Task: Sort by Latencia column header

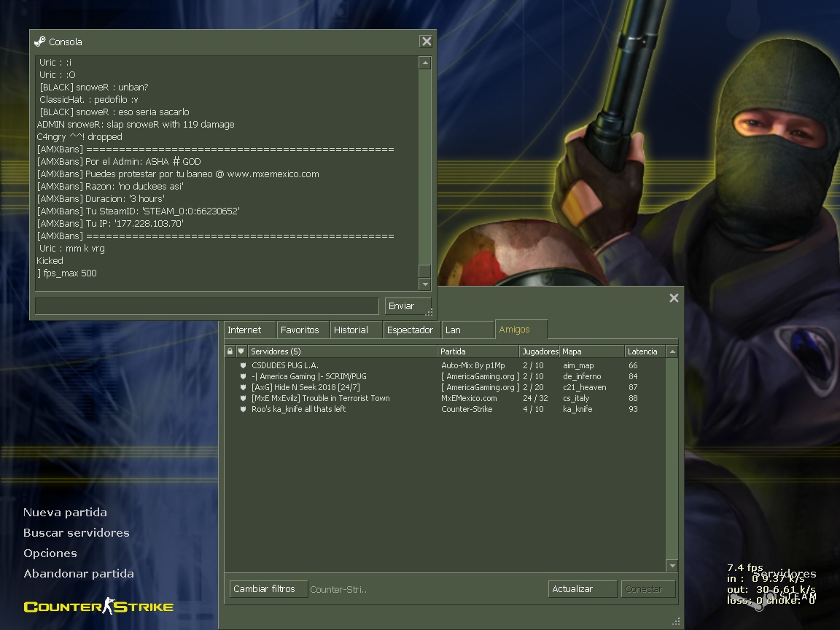Action: (x=645, y=351)
